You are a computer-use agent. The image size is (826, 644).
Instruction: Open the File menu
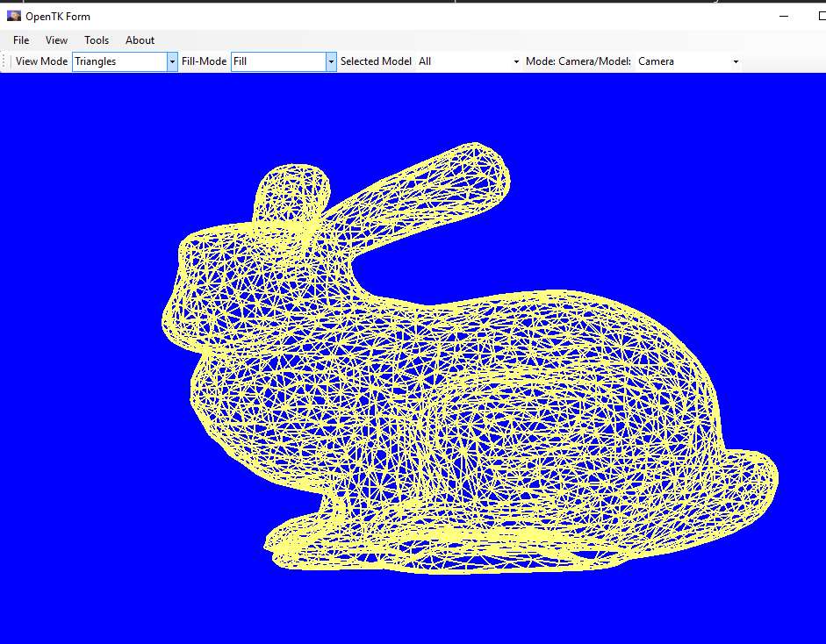pos(21,40)
